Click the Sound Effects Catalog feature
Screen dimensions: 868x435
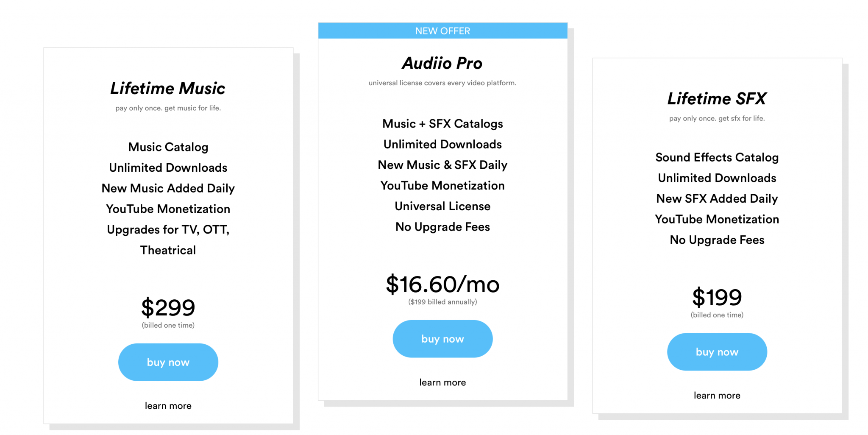[717, 157]
